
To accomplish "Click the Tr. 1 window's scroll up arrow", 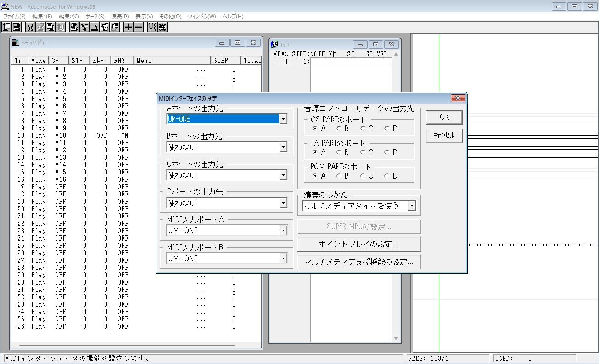I will [x=396, y=54].
